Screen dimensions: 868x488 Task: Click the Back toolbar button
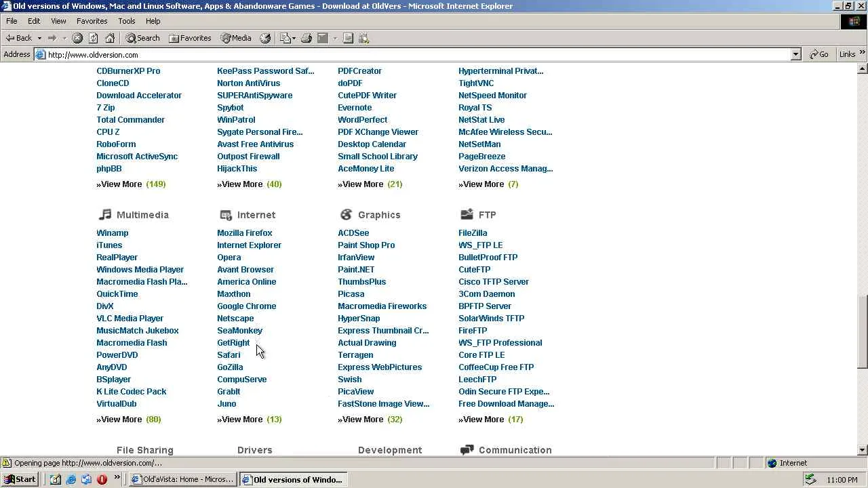pyautogui.click(x=19, y=38)
